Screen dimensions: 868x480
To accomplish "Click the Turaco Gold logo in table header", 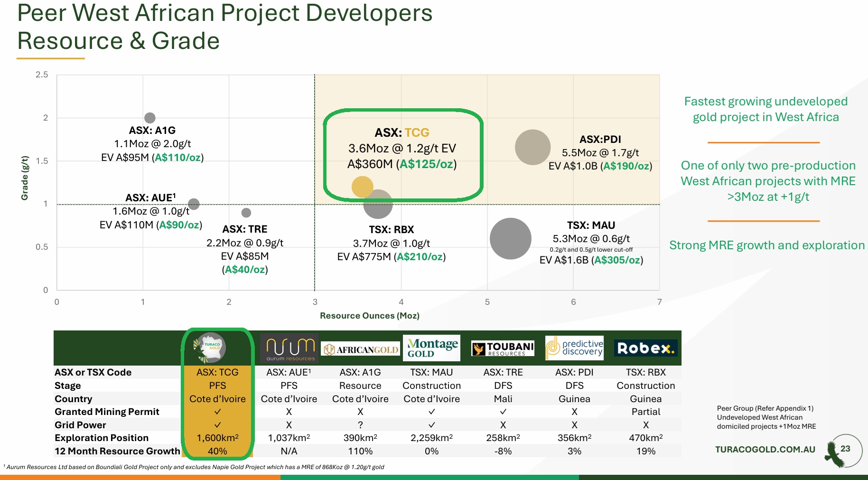I will (x=211, y=348).
